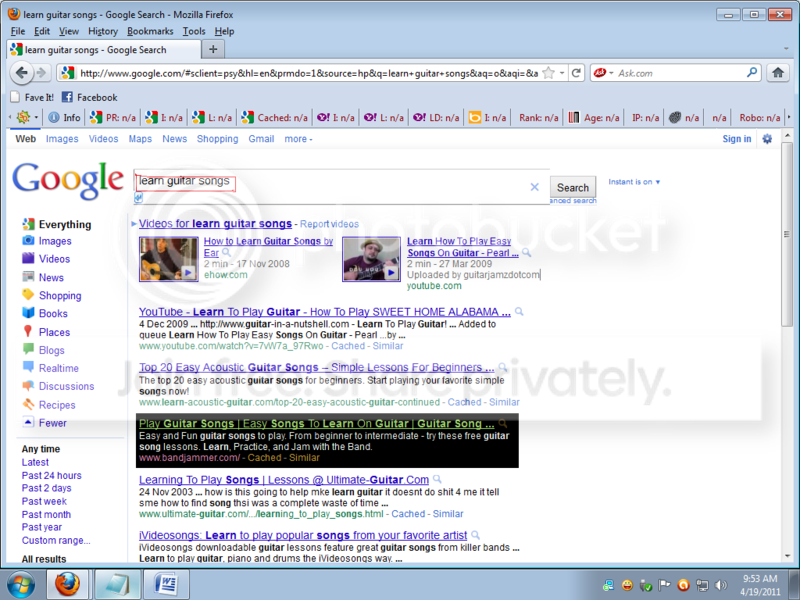Screen dimensions: 800x600
Task: Open search engine dropdown beside Ask.com
Action: (611, 73)
